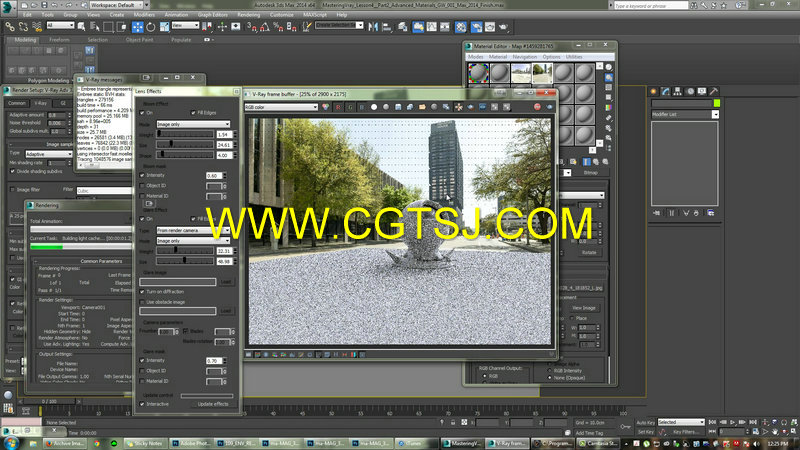Click the white alpha circle in frame buffer
The image size is (800, 450).
pos(374,107)
